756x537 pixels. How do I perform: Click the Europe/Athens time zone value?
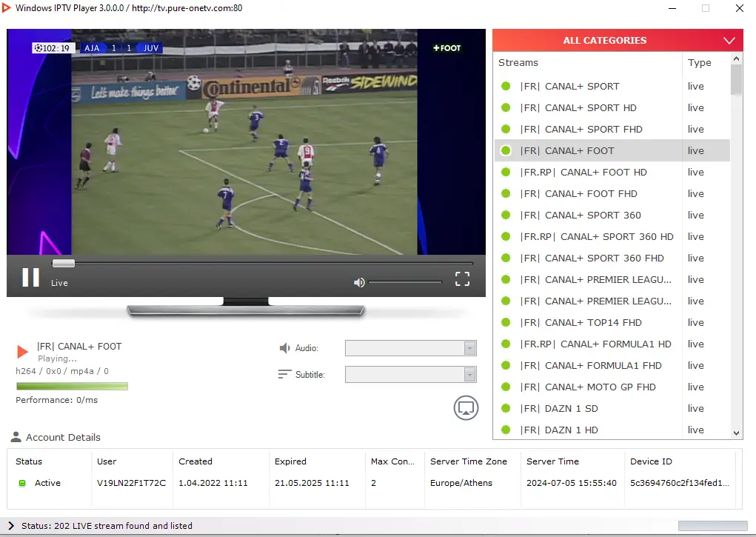[461, 483]
